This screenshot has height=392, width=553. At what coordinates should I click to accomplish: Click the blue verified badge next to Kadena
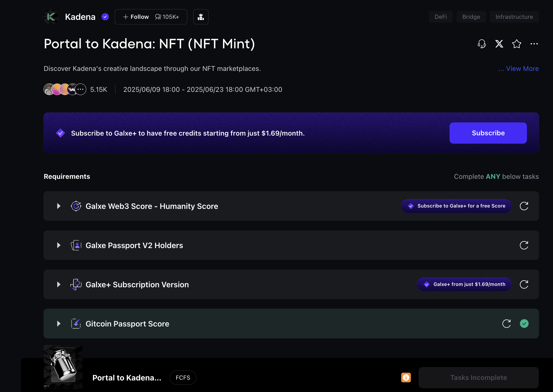tap(105, 17)
